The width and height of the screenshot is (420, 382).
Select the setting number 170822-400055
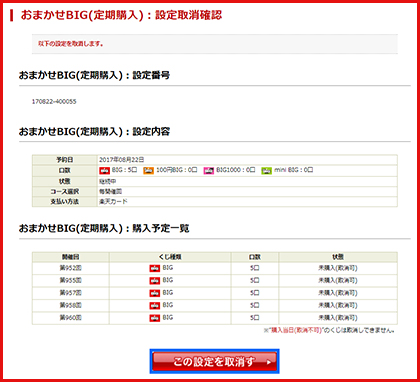pyautogui.click(x=54, y=102)
